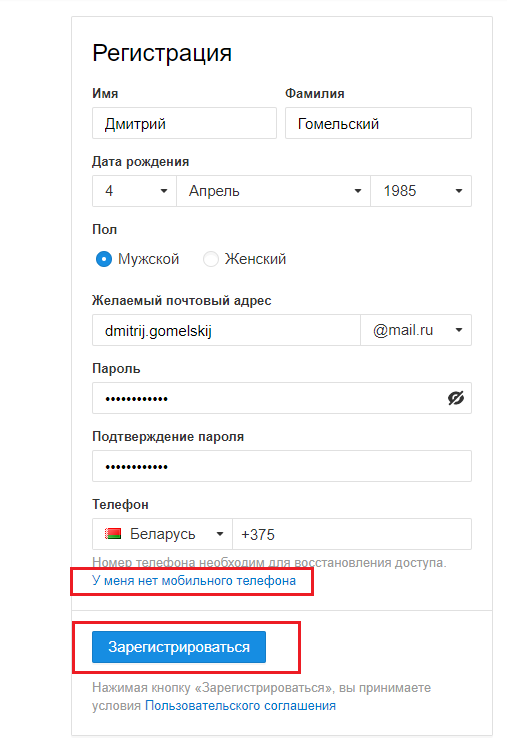Click the phone number field with +375
This screenshot has height=747, width=507.
point(352,534)
